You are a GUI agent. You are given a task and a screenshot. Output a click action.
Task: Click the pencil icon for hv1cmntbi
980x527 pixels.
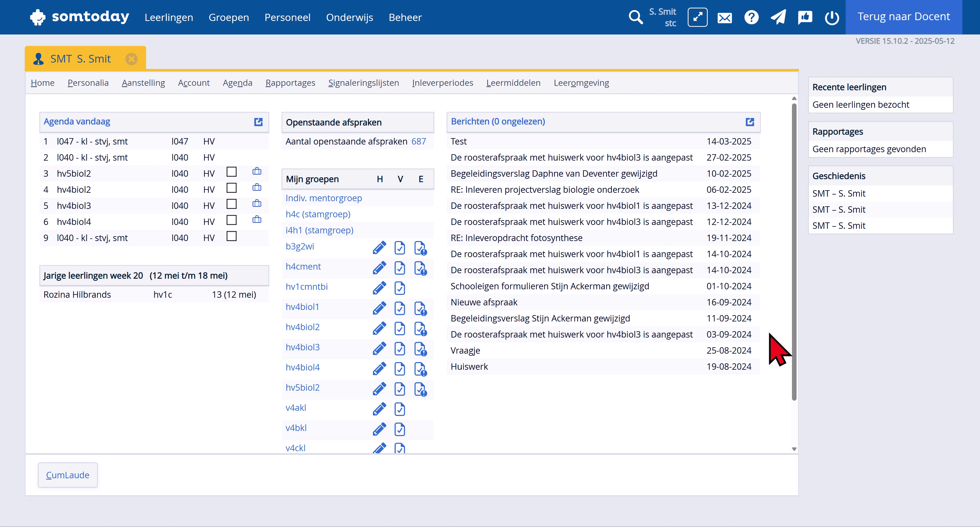[x=379, y=288]
